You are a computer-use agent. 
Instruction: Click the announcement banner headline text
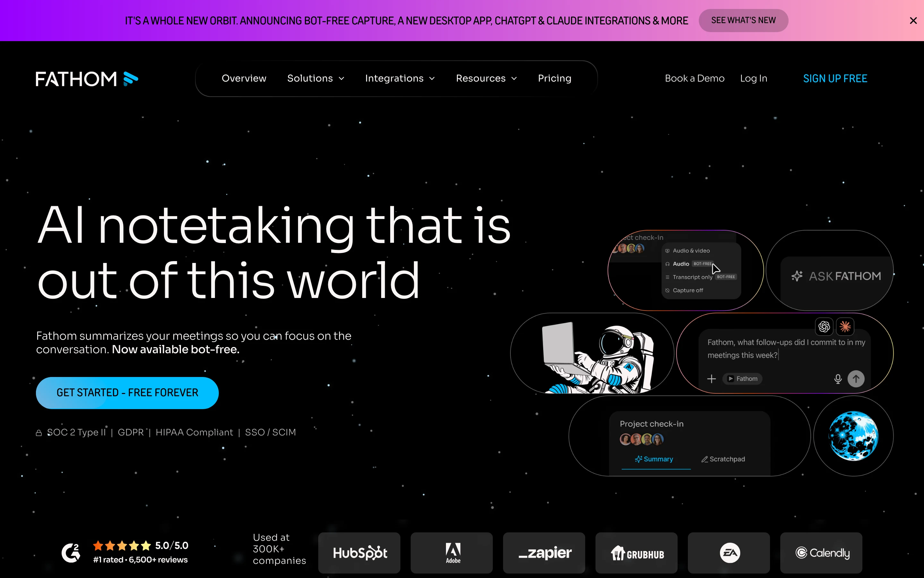[x=406, y=21]
